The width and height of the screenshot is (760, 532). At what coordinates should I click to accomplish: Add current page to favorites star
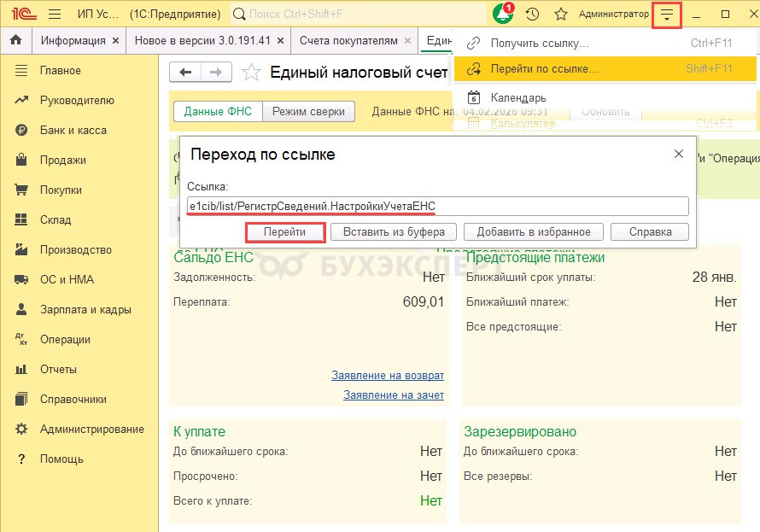tap(251, 73)
